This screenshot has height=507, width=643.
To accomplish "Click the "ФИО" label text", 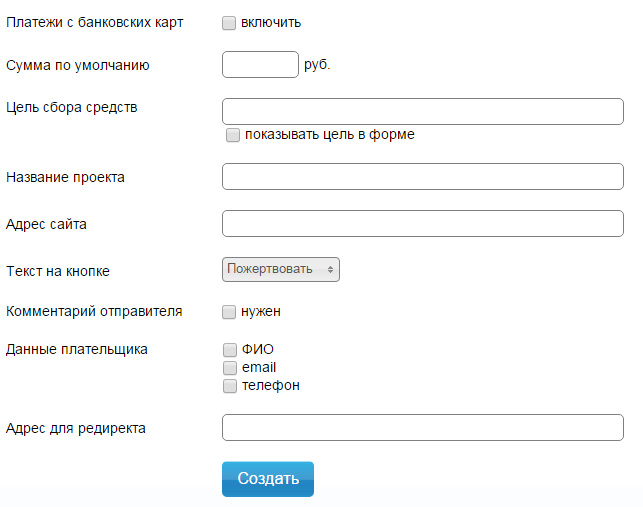I will coord(258,349).
